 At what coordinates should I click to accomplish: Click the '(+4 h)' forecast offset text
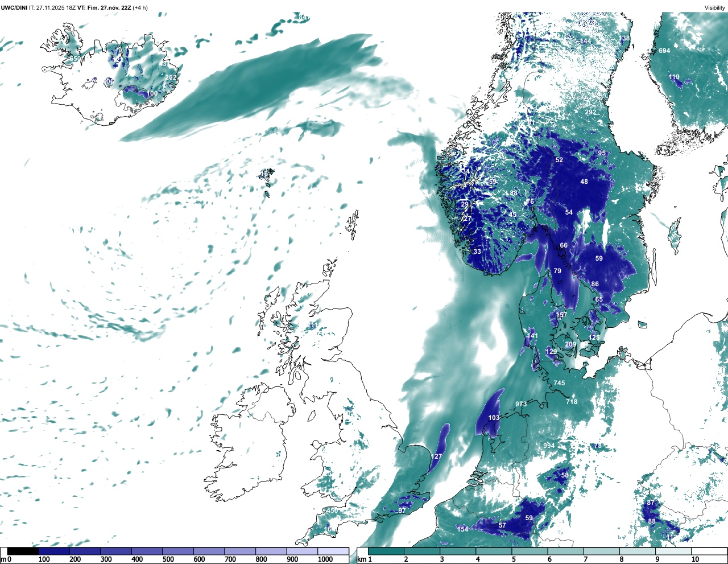(x=140, y=7)
